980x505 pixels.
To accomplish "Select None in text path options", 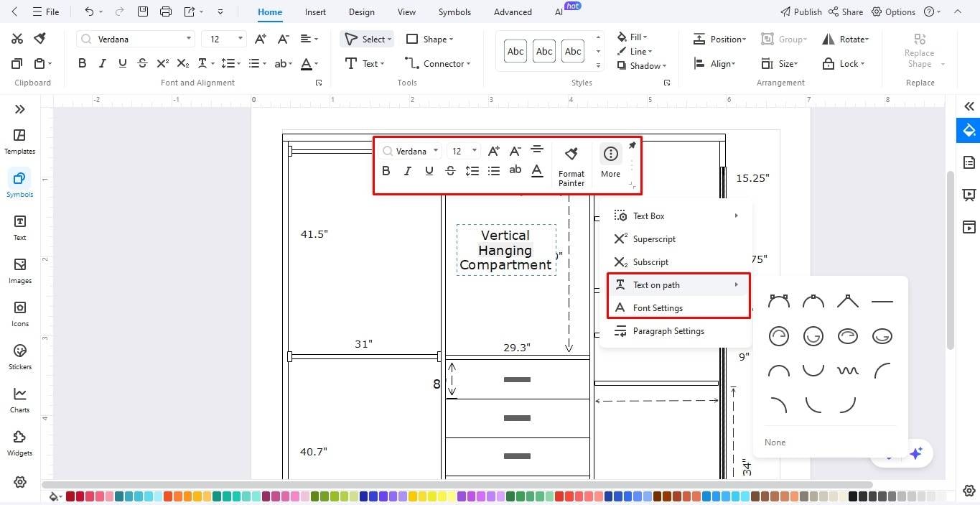I will [x=775, y=443].
